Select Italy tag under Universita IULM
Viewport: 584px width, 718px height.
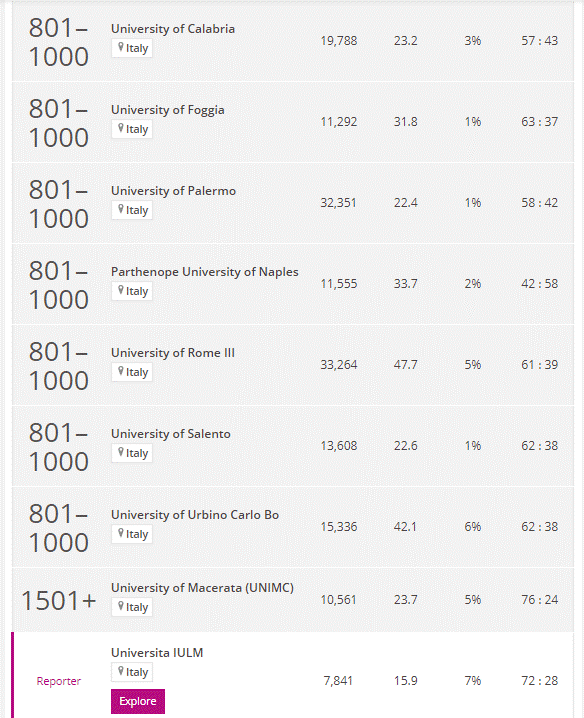point(132,672)
